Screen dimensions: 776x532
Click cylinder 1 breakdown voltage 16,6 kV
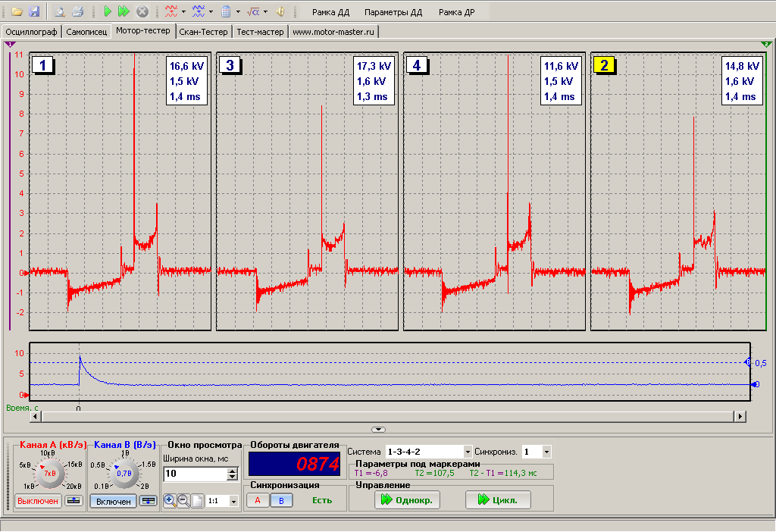[186, 66]
